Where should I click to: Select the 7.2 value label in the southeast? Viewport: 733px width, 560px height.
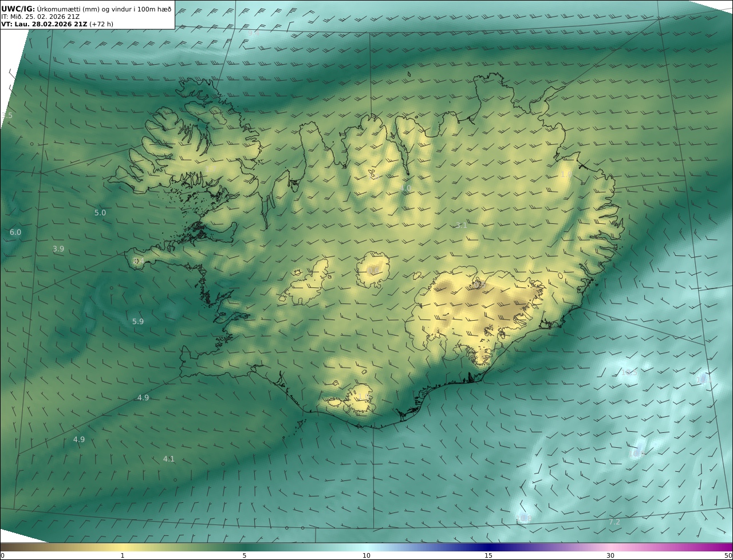coord(614,522)
